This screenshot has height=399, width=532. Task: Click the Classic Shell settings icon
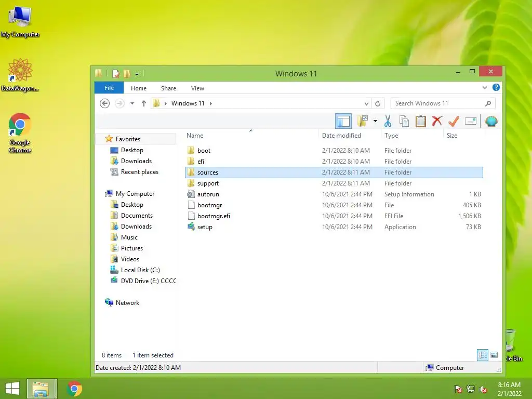(x=491, y=121)
